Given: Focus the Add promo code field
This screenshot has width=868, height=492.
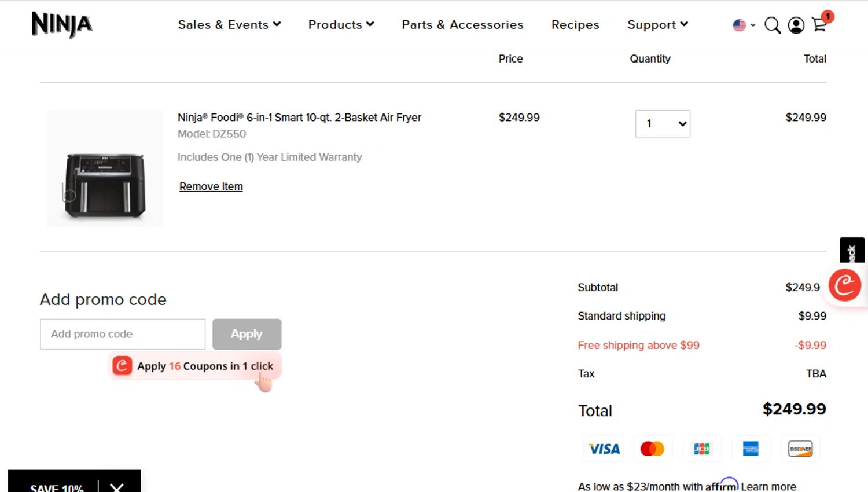Looking at the screenshot, I should click(123, 334).
